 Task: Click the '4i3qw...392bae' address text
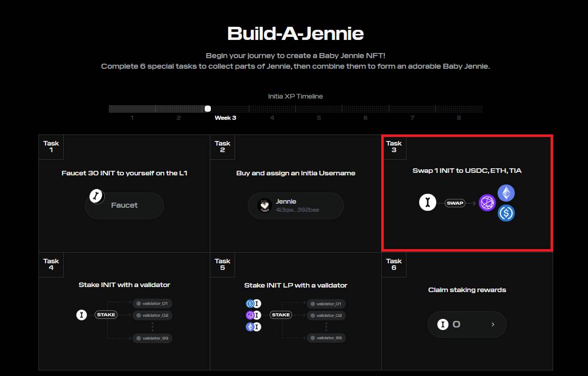[x=297, y=210]
